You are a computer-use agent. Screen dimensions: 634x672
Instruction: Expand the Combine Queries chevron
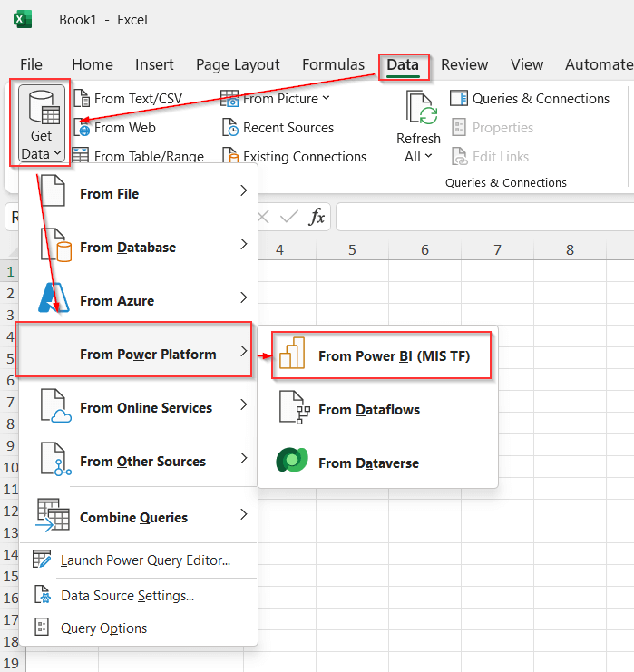[244, 514]
